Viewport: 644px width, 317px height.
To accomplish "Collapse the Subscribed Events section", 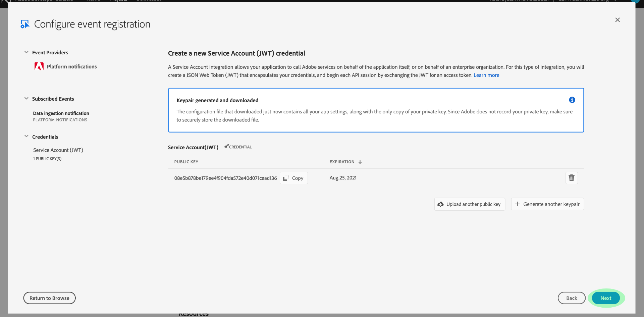I will coord(26,99).
